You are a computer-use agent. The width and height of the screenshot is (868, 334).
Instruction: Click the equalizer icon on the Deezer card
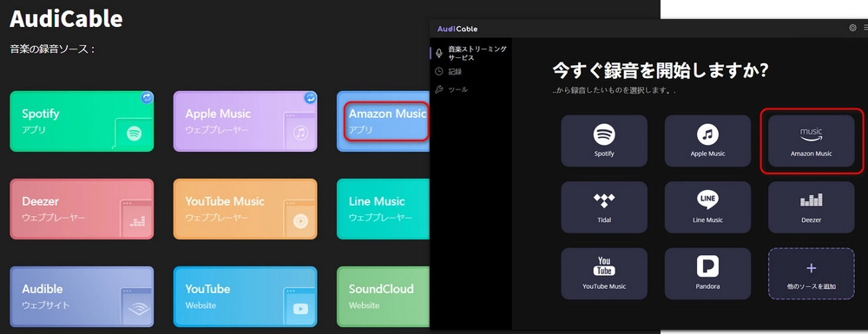pos(137,221)
